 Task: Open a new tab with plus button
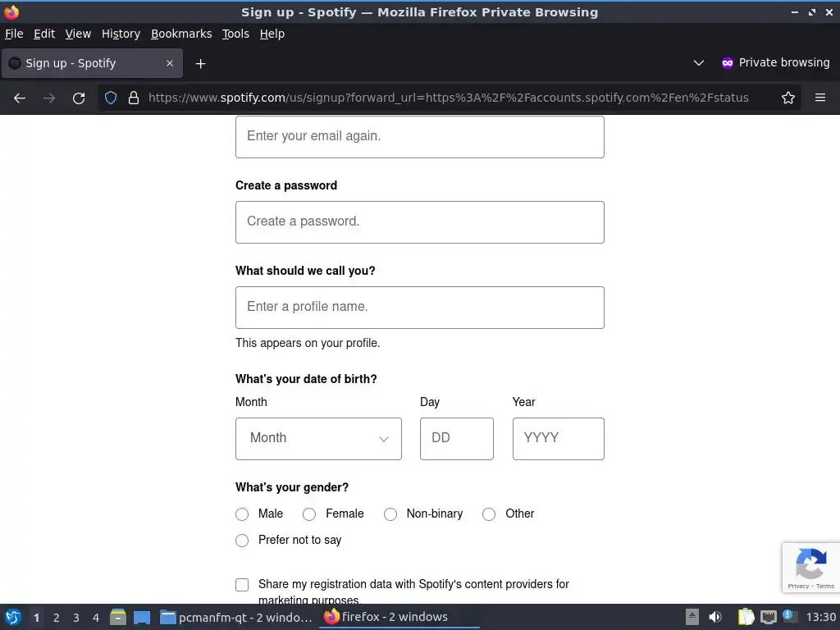(200, 64)
